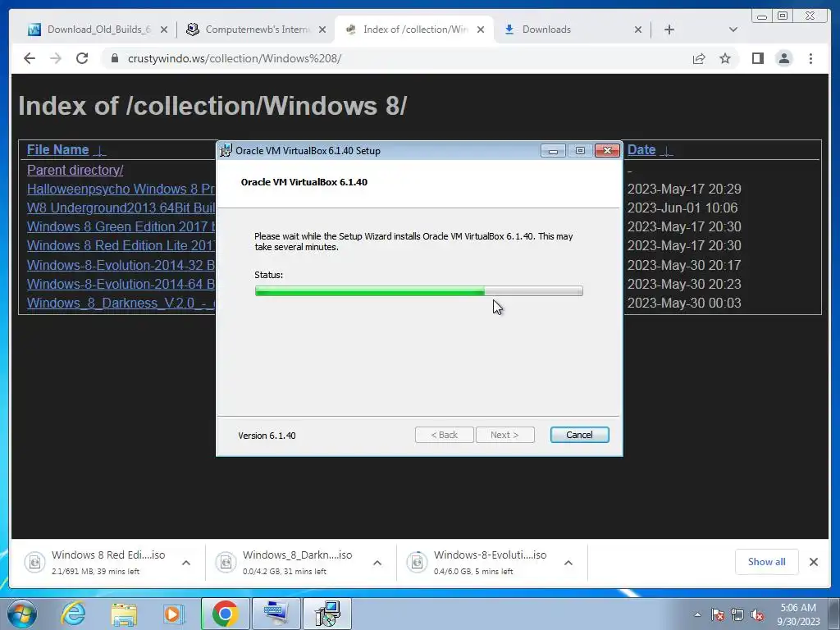Expand options for Windows-8-Evoluti...iso download
The image size is (840, 630).
(x=568, y=563)
